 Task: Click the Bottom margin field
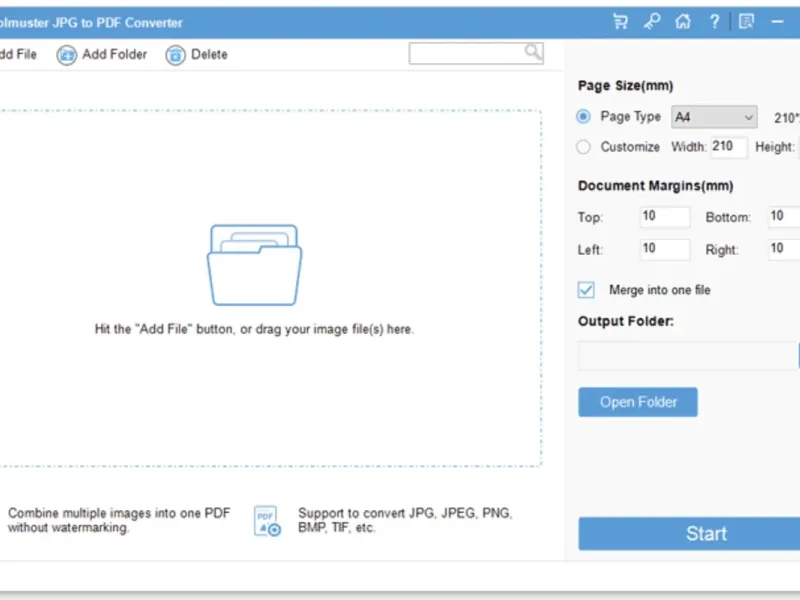point(784,216)
